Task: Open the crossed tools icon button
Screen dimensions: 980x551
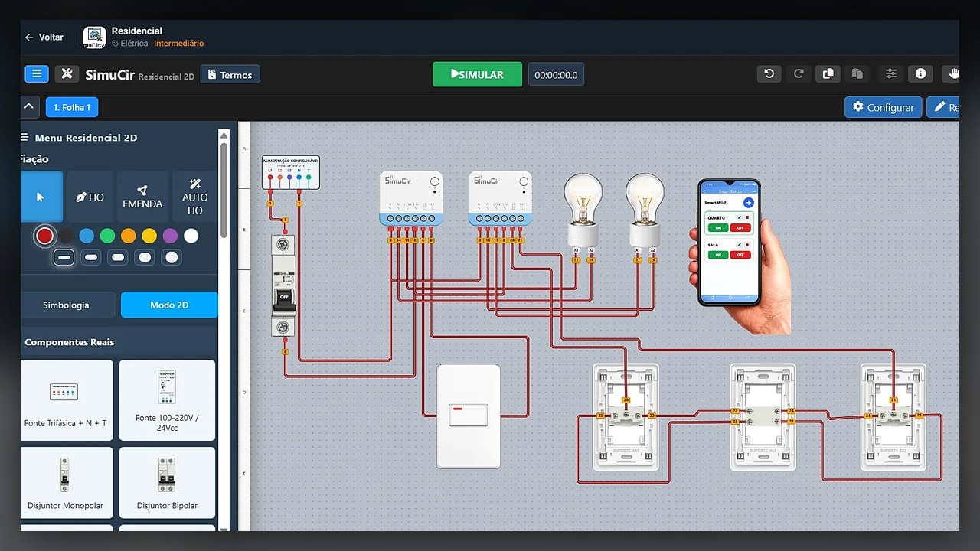Action: click(x=67, y=74)
